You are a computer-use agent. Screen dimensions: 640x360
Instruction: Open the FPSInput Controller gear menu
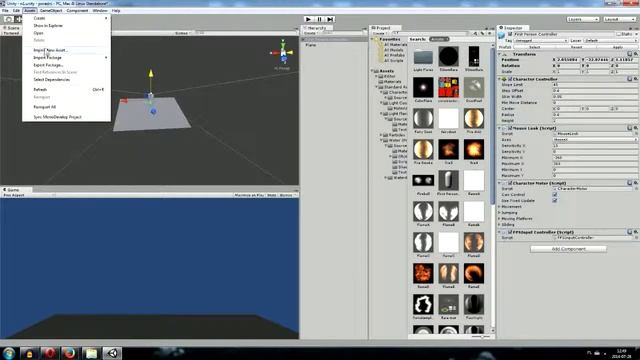click(x=636, y=232)
